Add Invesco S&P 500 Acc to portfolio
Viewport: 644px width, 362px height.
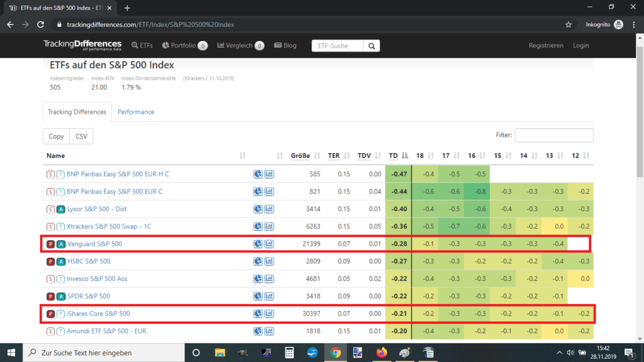pos(257,278)
